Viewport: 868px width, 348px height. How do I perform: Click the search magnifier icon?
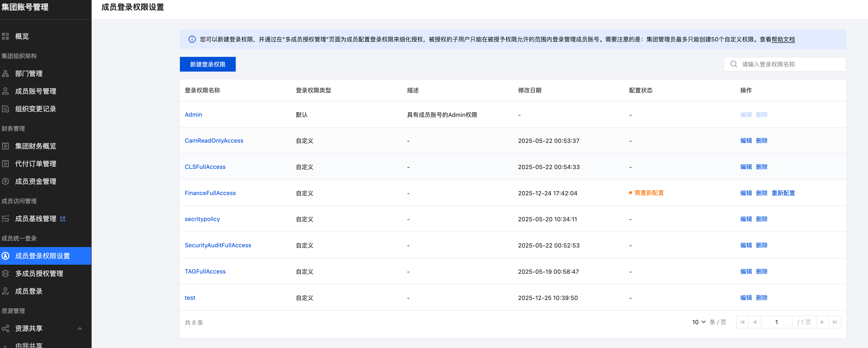(733, 64)
